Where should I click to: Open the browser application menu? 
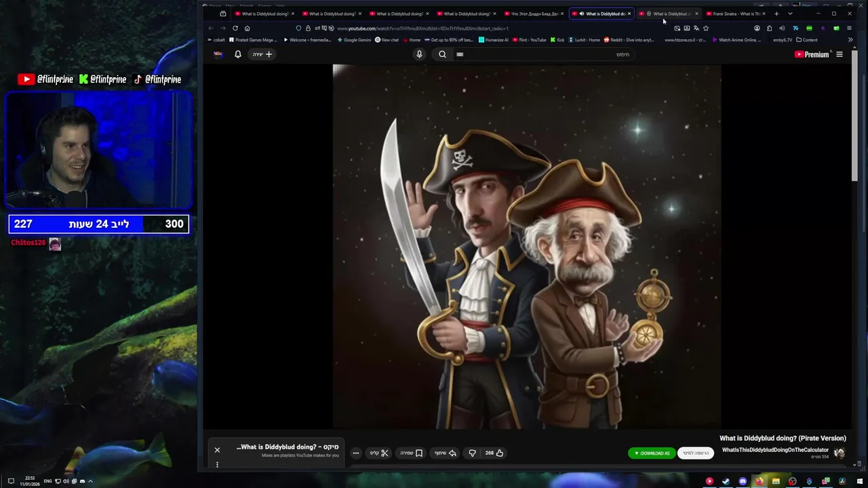click(849, 28)
